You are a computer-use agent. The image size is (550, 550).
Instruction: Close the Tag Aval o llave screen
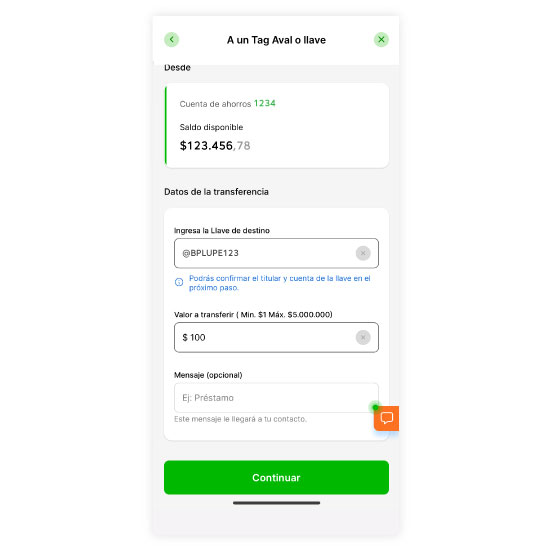pos(381,40)
